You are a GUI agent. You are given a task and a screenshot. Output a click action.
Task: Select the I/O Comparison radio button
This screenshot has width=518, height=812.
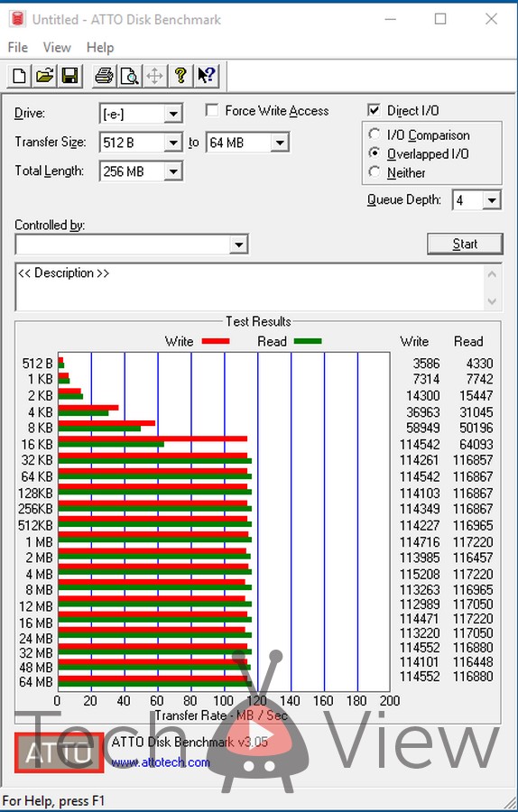coord(374,134)
